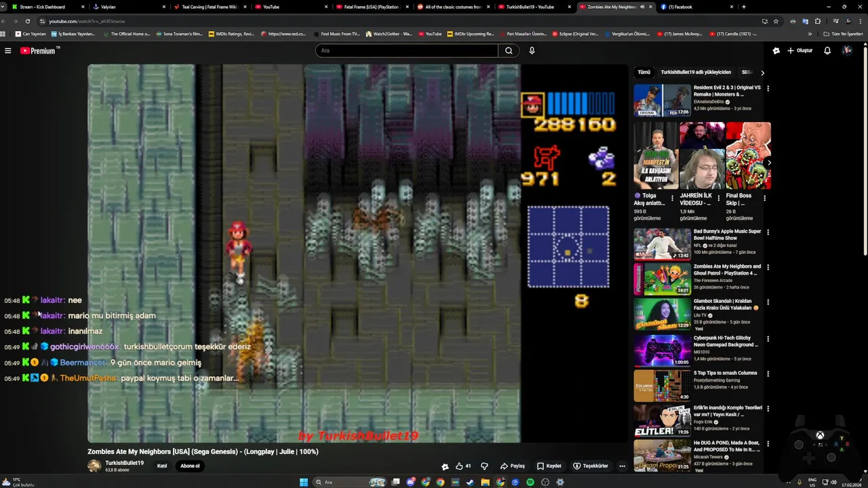Open options for Cyberpunk Hi-Tech background video
This screenshot has height=488, width=868.
click(x=768, y=338)
